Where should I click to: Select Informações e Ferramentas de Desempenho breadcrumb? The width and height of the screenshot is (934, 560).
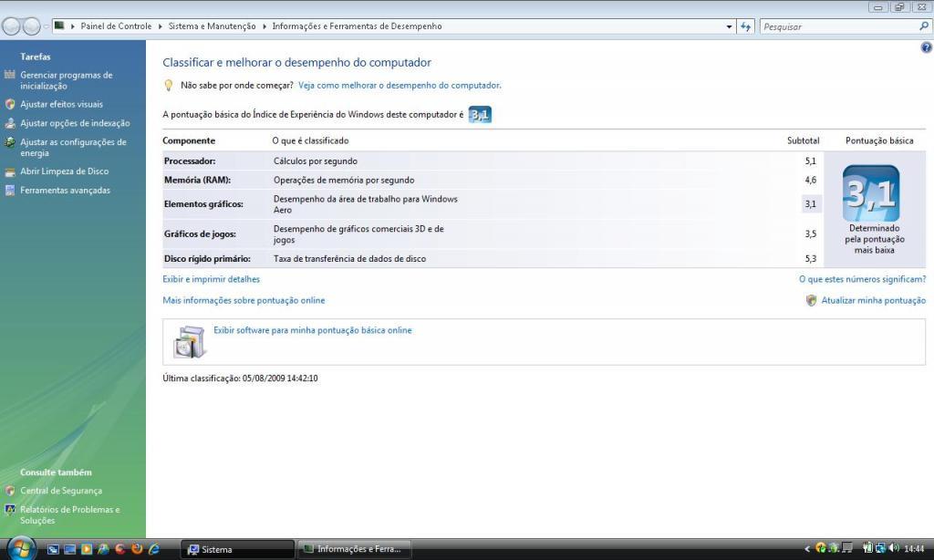coord(357,26)
